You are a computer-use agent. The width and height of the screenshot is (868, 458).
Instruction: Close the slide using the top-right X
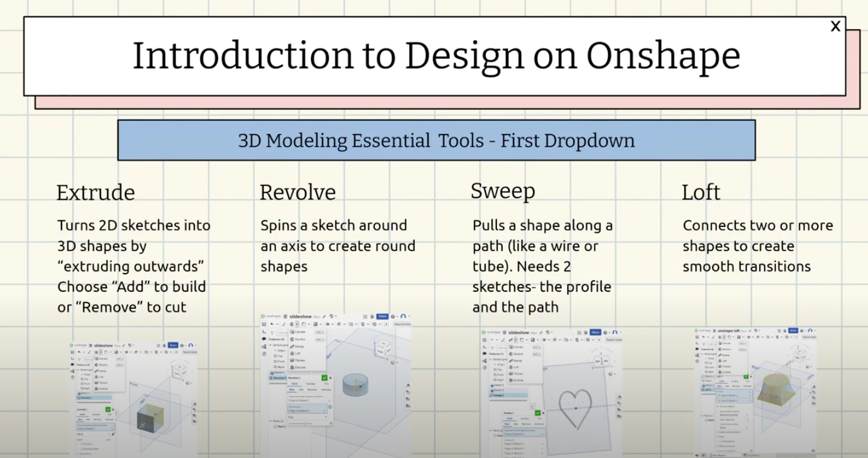(x=835, y=26)
